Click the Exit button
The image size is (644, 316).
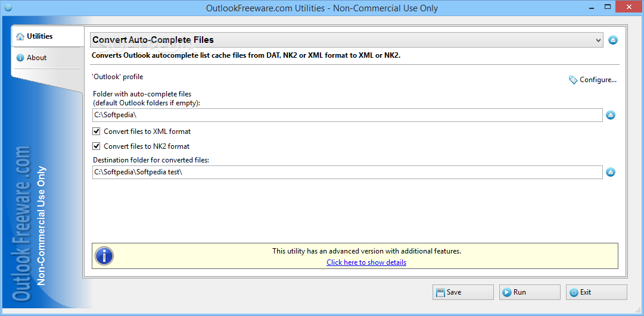tap(596, 292)
